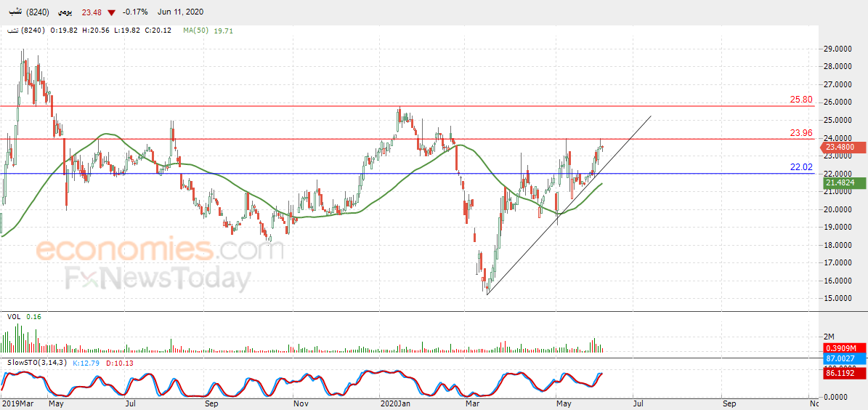Click the open value O:19.82
Image resolution: width=868 pixels, height=410 pixels.
pos(65,31)
